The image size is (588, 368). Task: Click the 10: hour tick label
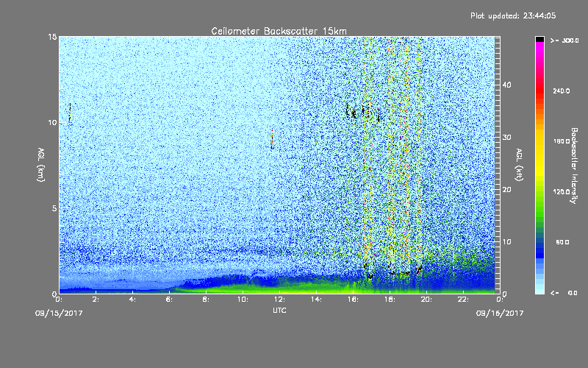[243, 300]
